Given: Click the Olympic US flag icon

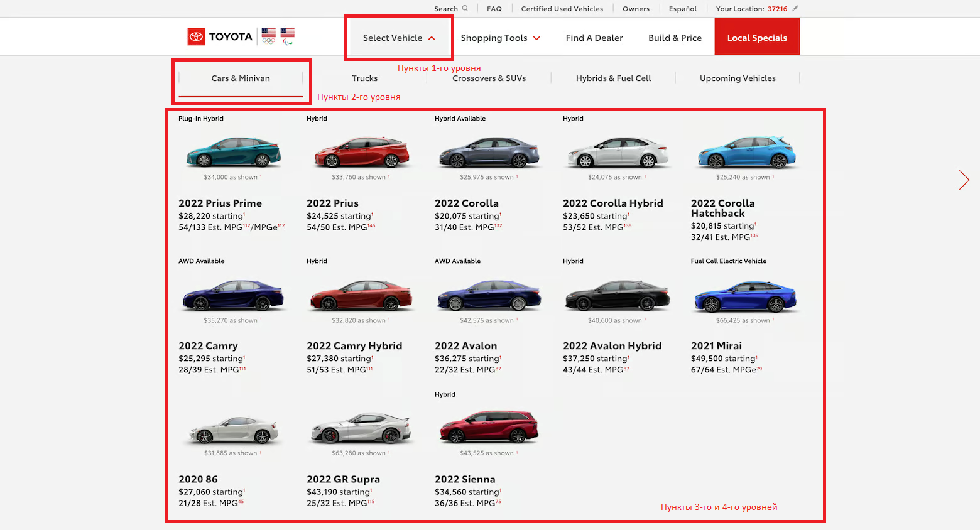Looking at the screenshot, I should click(269, 36).
